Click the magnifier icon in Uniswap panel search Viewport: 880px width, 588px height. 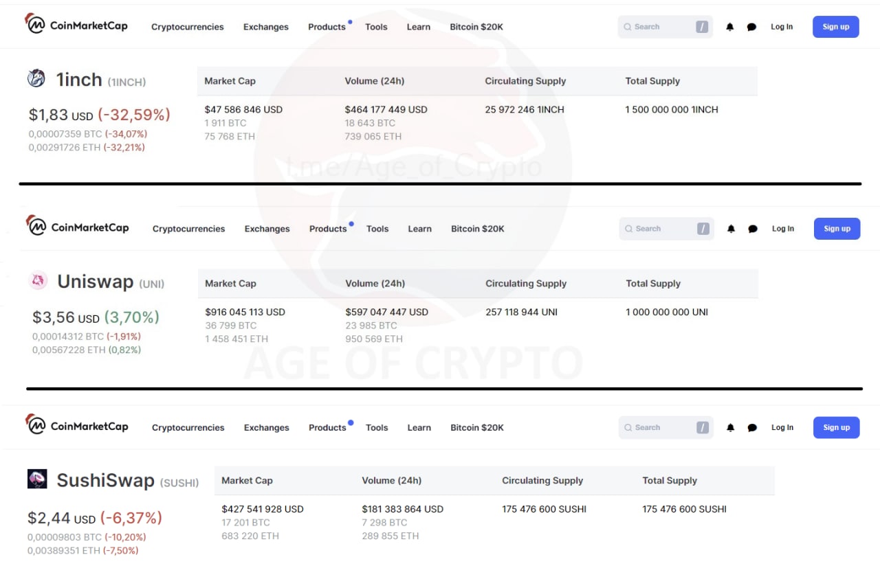point(629,229)
